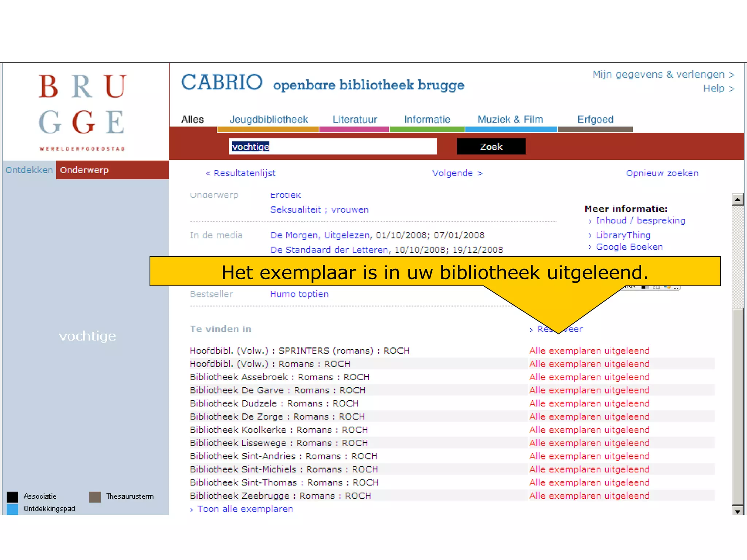The image size is (747, 560).
Task: Open De Standaard der Letteren link
Action: (x=329, y=250)
